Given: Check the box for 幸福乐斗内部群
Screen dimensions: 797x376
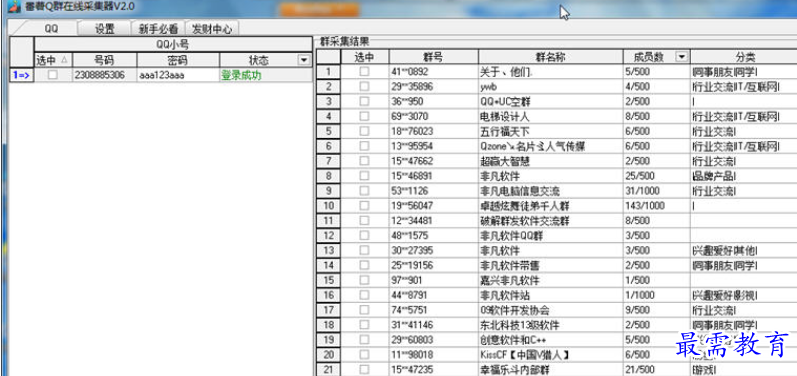Looking at the screenshot, I should click(364, 369).
